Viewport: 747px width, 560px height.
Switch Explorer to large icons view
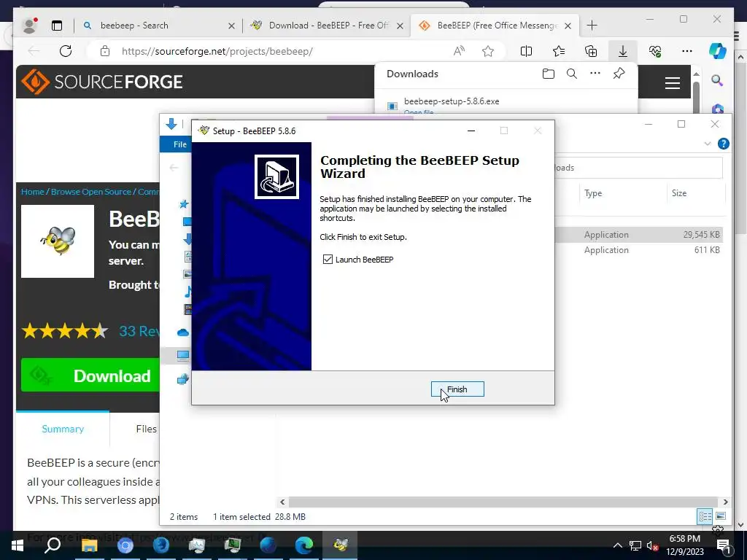point(721,516)
